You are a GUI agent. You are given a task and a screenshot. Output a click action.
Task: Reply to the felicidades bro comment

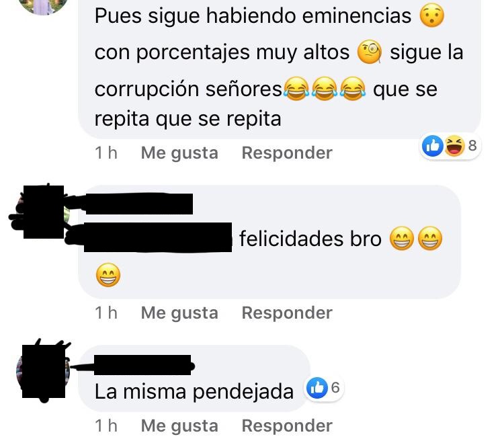[x=287, y=313]
